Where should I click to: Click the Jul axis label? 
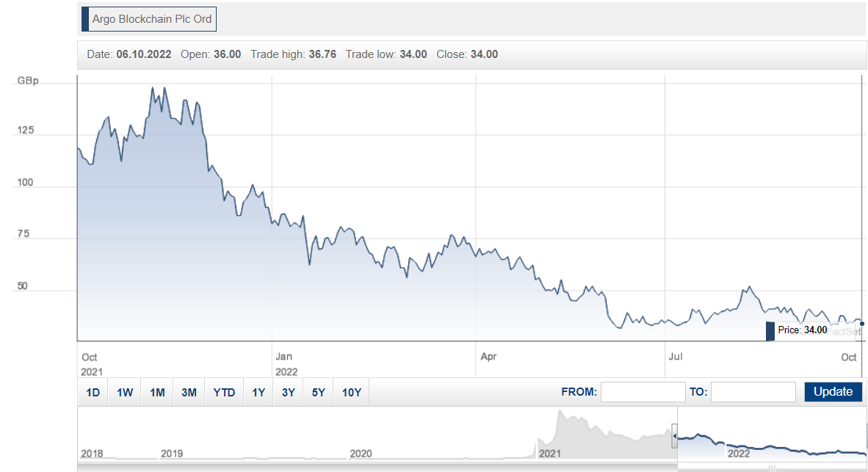(x=676, y=356)
